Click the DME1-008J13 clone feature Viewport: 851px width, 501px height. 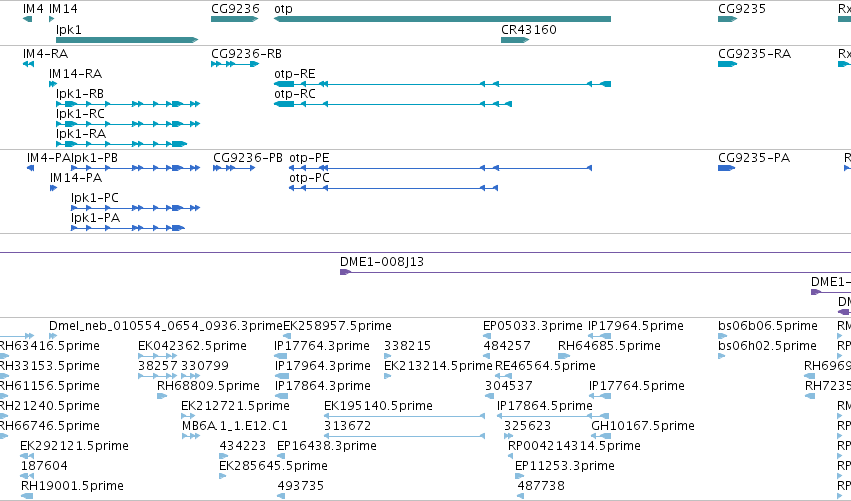click(595, 272)
